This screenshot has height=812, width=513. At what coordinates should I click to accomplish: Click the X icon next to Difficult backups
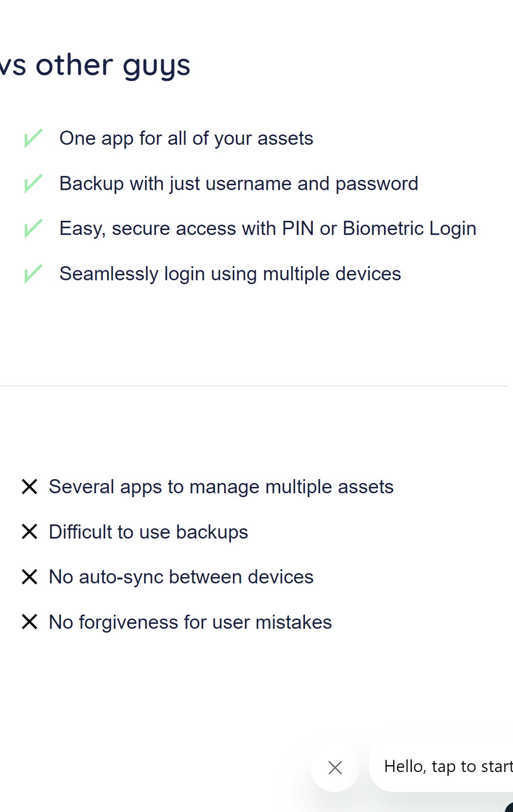click(30, 532)
